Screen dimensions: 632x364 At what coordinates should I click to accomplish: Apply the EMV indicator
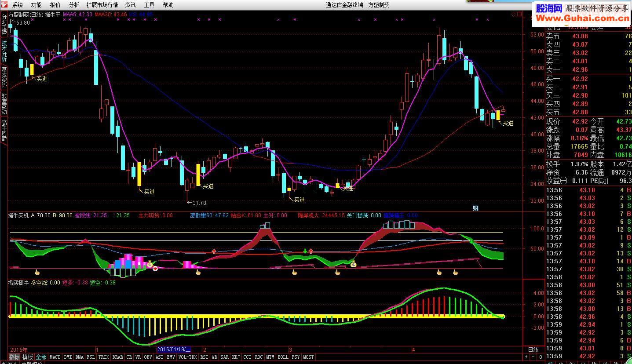(x=171, y=357)
